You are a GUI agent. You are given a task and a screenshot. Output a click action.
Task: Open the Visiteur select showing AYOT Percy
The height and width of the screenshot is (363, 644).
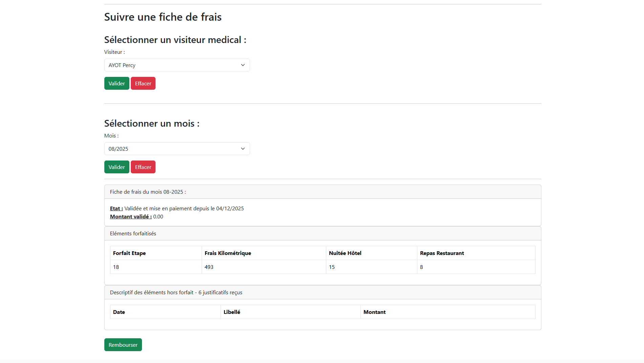point(173,65)
